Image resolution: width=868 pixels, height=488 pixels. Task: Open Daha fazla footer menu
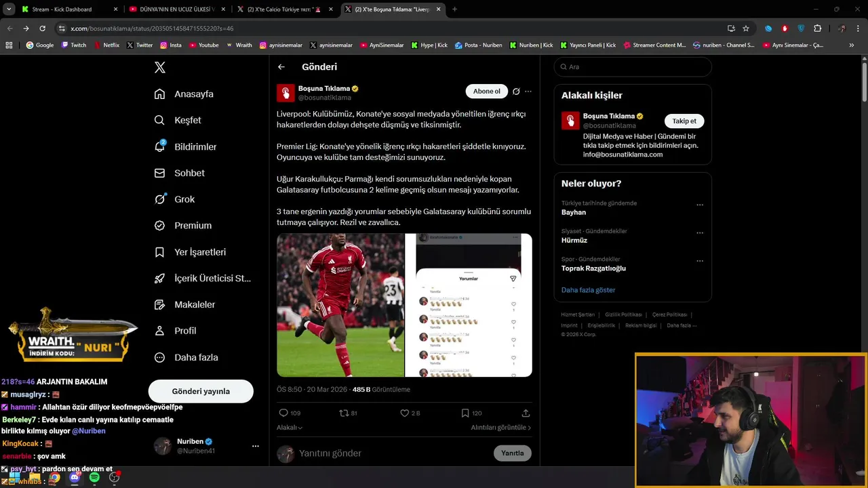pos(682,325)
